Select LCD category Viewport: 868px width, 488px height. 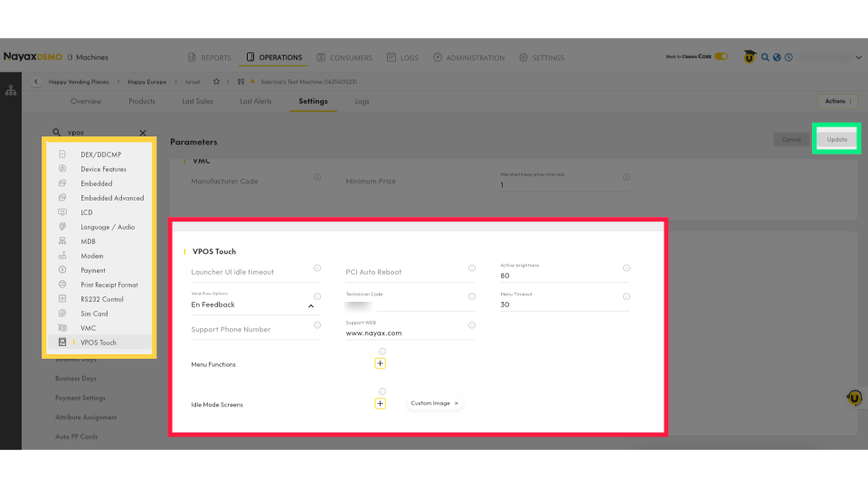coord(99,212)
